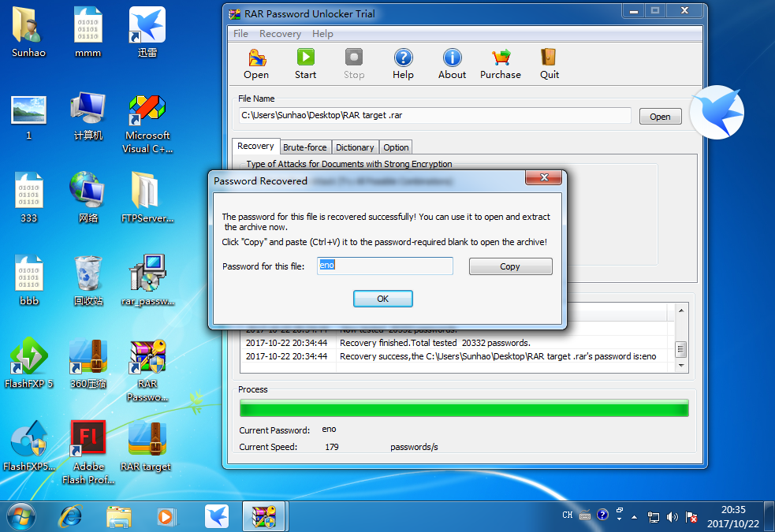
Task: Click the Purchase cart icon
Action: 501,64
